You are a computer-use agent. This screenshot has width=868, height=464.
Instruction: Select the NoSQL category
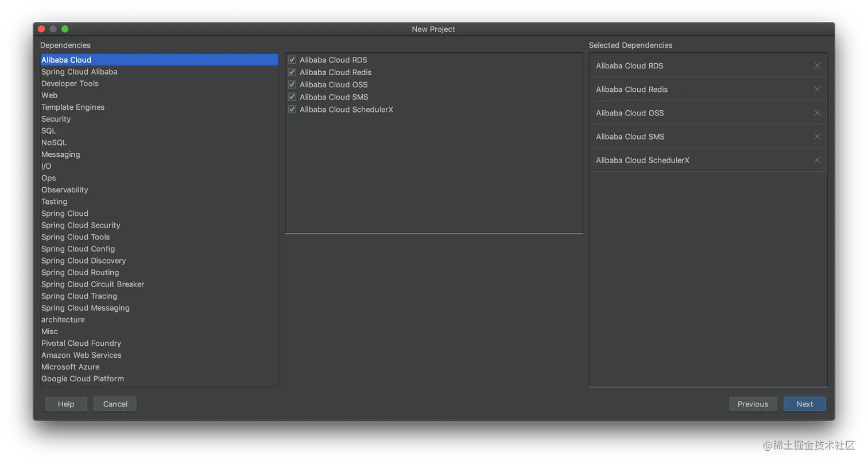coord(159,142)
